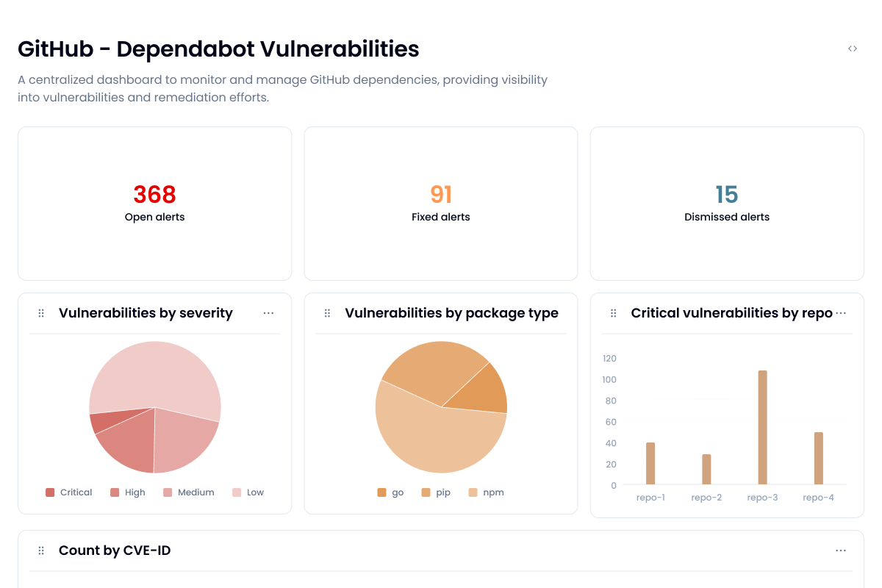Toggle the Low severity legend entry
This screenshot has height=588, width=882.
click(x=248, y=492)
